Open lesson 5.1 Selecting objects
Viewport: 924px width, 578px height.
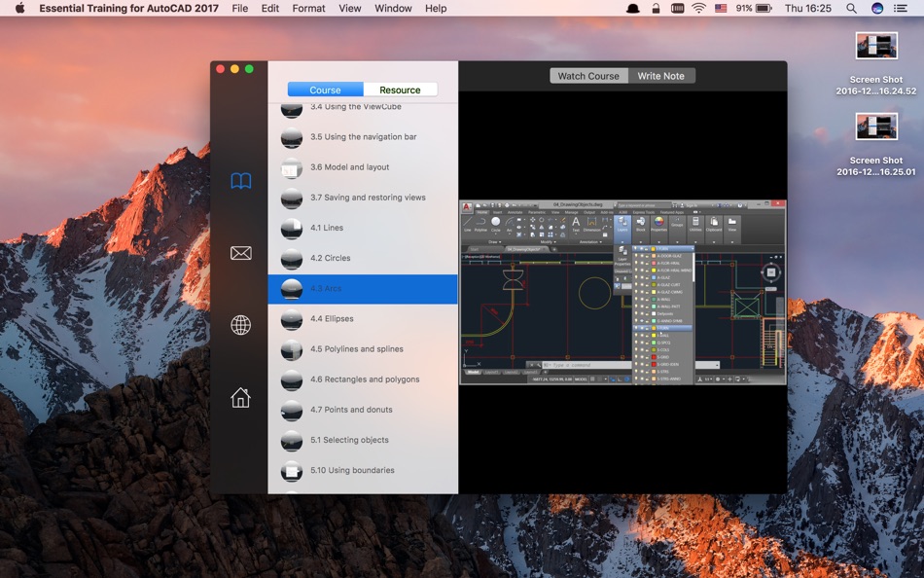(363, 440)
